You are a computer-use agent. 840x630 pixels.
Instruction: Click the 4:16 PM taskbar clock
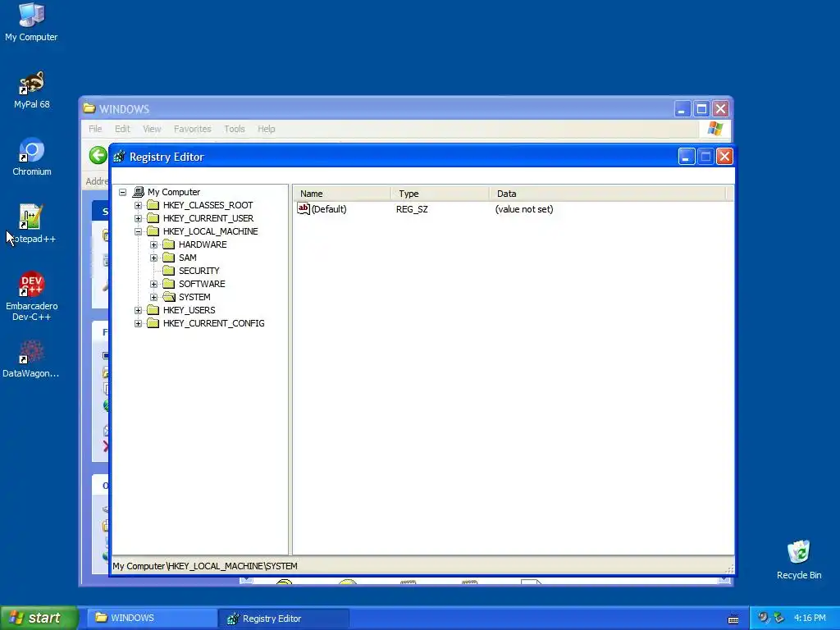click(810, 619)
